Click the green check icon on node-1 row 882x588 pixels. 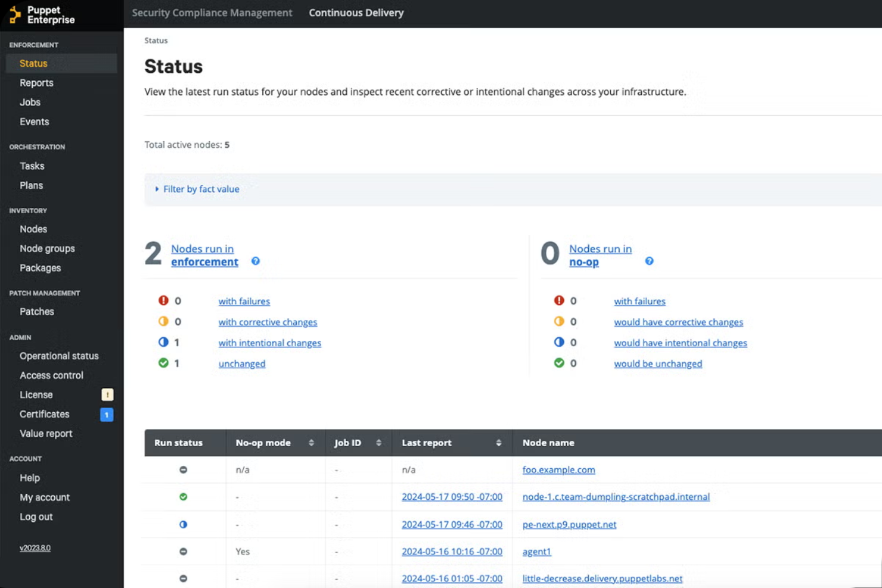tap(184, 496)
